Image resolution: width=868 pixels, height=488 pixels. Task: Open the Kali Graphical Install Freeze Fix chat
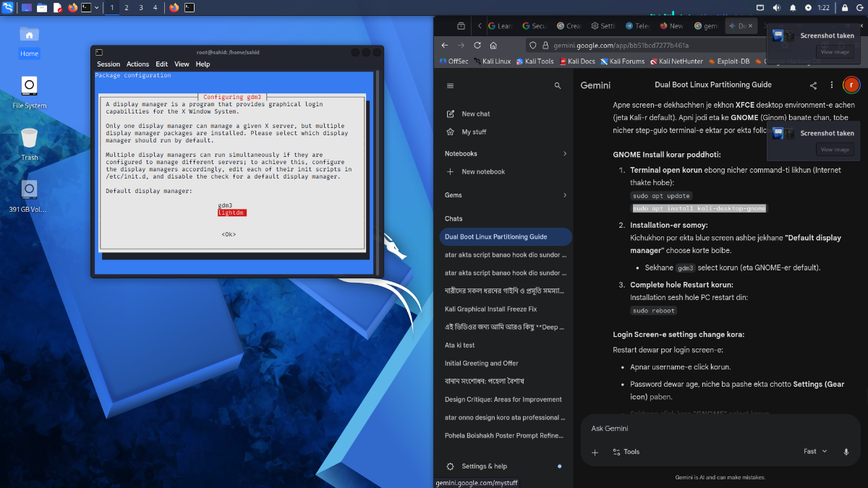click(505, 309)
